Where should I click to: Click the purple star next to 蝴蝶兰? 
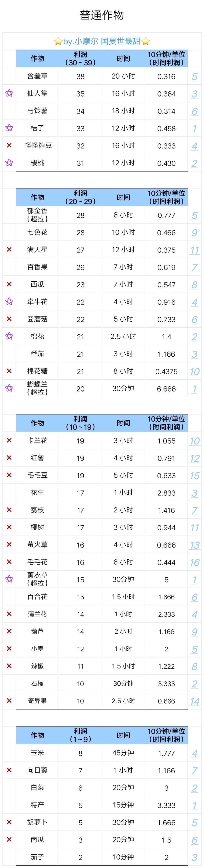(9, 388)
